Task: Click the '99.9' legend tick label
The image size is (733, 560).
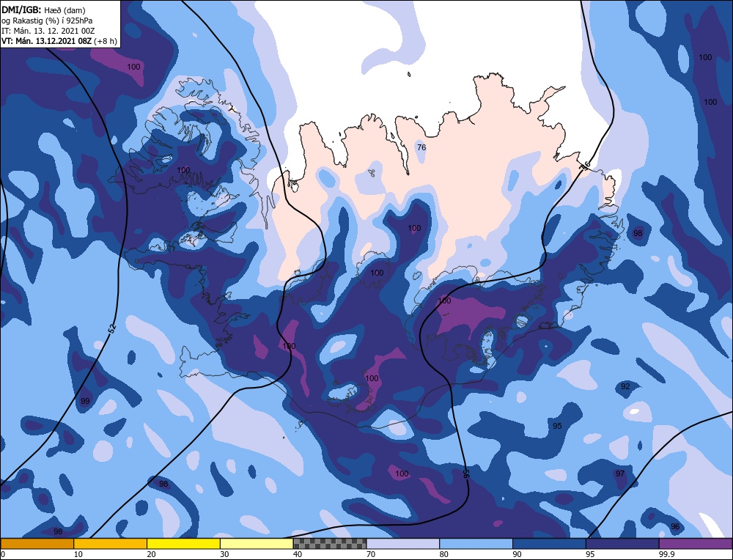Action: click(666, 554)
